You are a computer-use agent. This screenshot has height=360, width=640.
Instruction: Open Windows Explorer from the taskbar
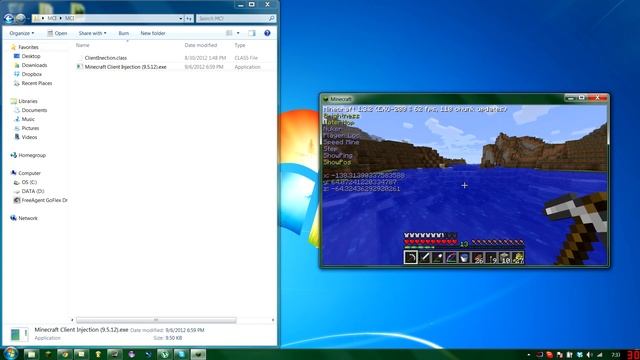point(31,354)
